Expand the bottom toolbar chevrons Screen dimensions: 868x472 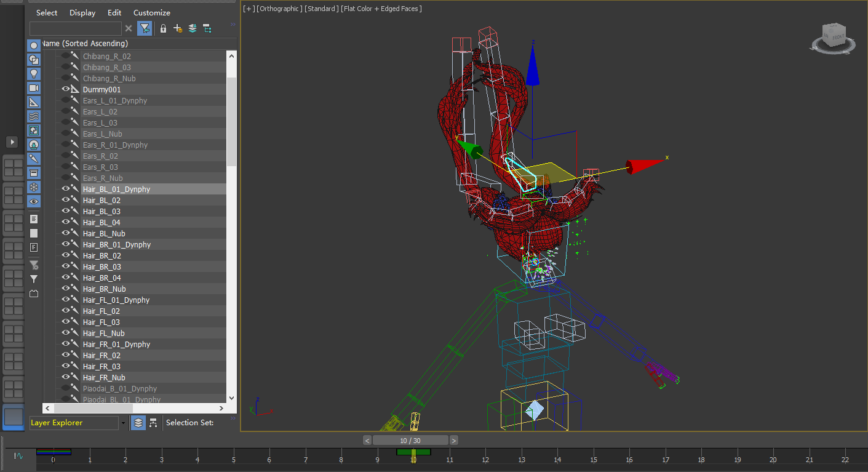click(x=233, y=418)
